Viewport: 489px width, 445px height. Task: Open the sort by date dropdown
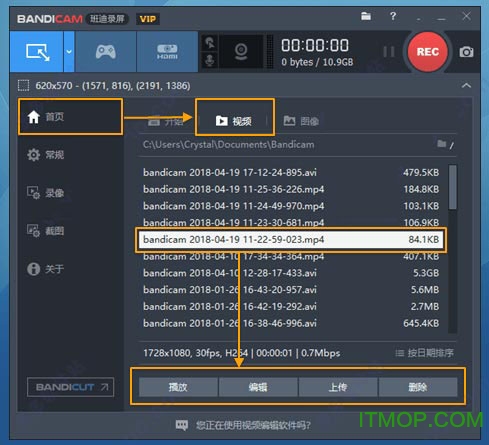424,353
